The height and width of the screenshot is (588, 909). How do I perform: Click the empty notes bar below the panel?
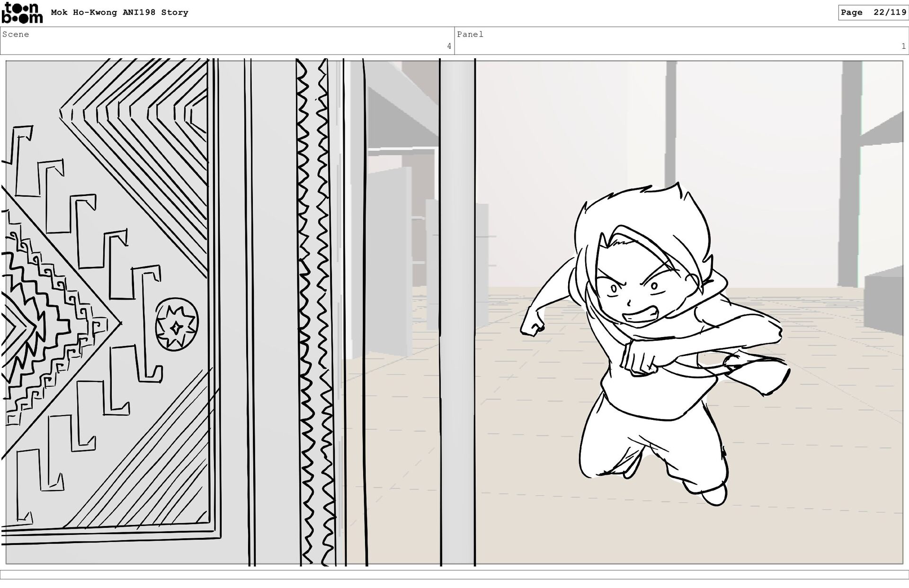pyautogui.click(x=454, y=574)
